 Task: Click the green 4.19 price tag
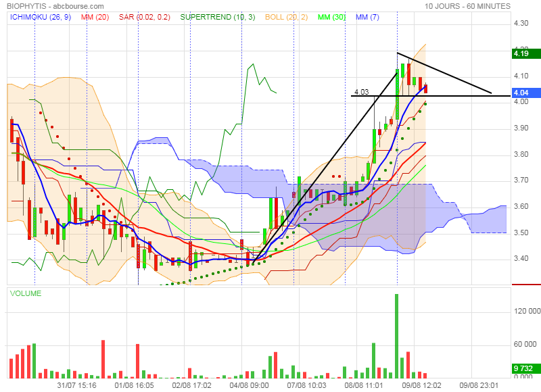(526, 53)
